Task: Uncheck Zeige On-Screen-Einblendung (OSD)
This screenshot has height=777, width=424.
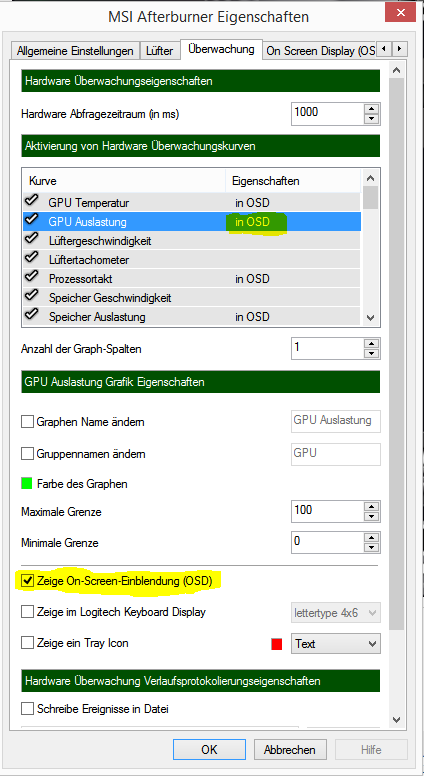Action: [x=27, y=581]
